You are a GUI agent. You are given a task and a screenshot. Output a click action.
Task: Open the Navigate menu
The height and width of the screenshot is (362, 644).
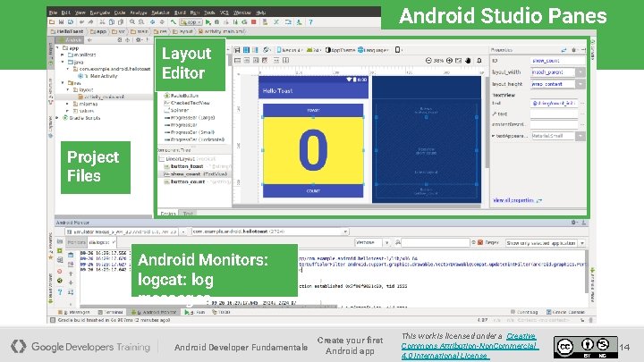(x=100, y=13)
